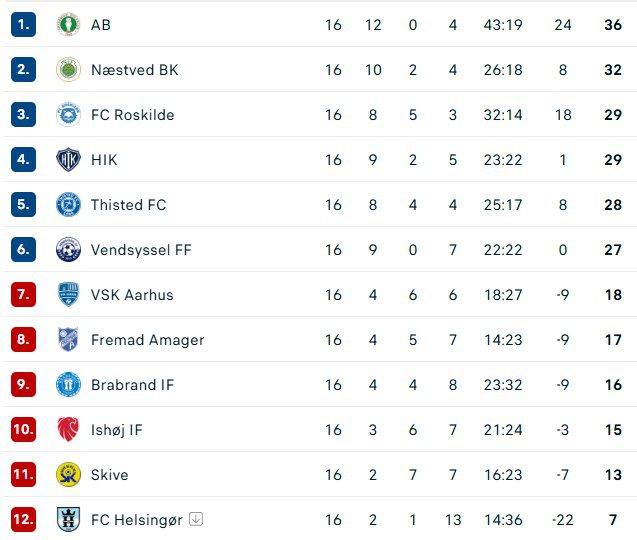Click the VSK Aarhus club badge
The image size is (637, 540).
(x=68, y=295)
